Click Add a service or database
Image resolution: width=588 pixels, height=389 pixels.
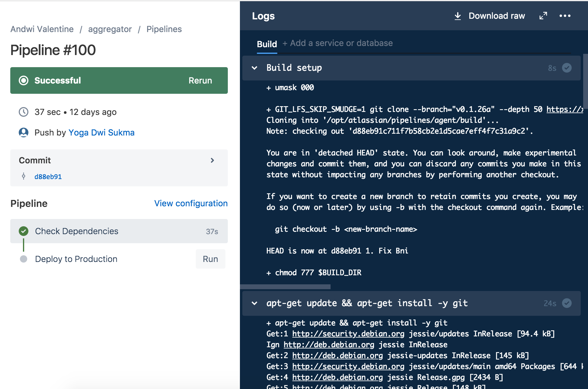click(338, 43)
